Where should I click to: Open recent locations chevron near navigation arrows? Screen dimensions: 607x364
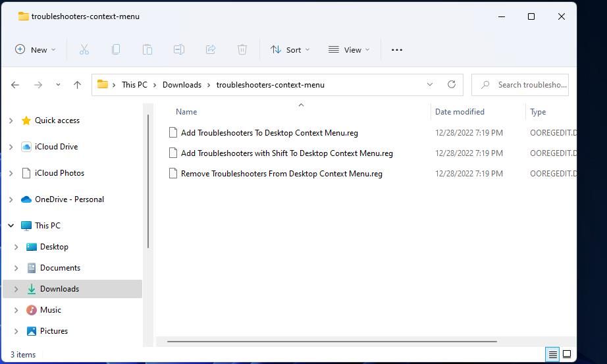(58, 84)
